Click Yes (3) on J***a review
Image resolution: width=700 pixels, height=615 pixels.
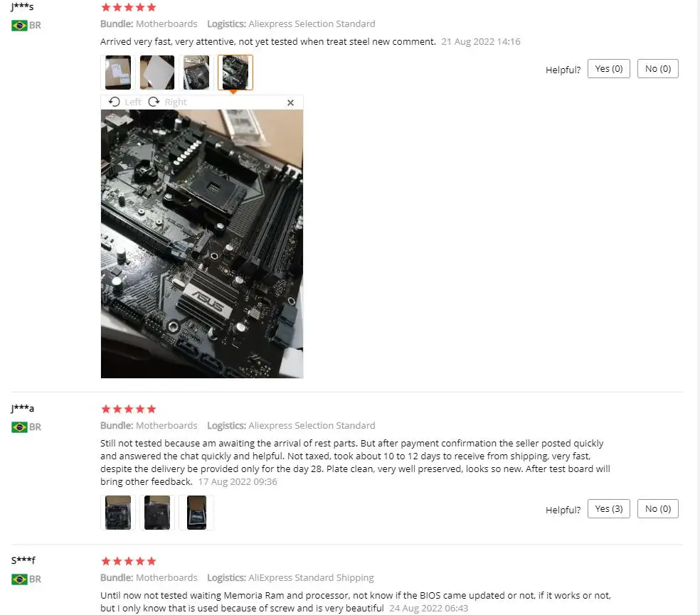pos(608,509)
